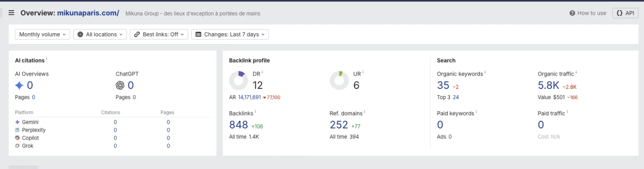Open the Grok citations value
The image size is (644, 169).
[115, 146]
